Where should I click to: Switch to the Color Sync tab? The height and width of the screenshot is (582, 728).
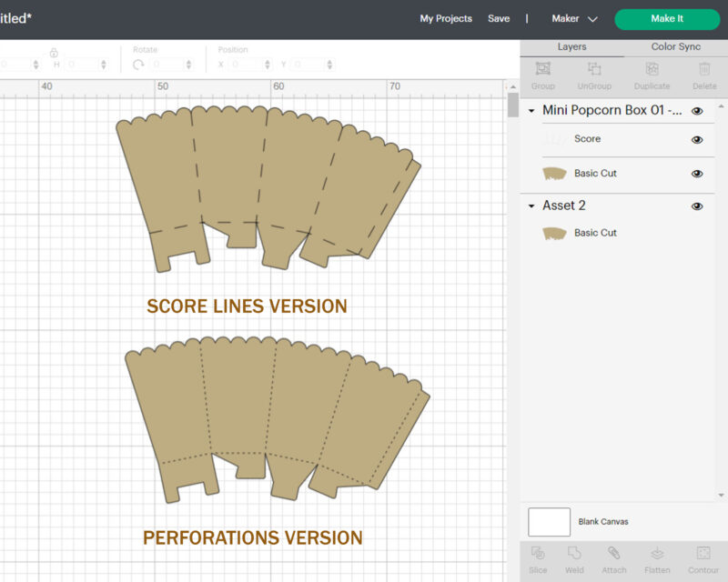click(x=675, y=47)
